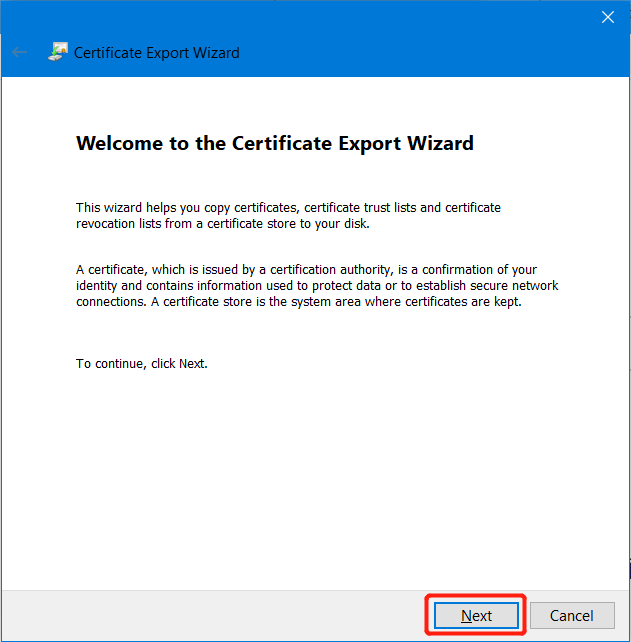Click the certificate wizard icon in the title
Screen dimensions: 631x642
click(x=58, y=52)
